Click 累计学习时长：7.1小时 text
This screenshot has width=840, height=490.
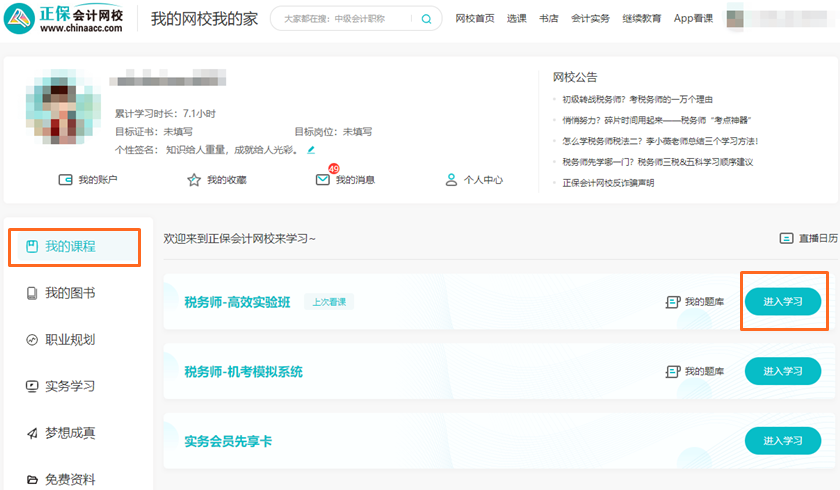click(x=166, y=114)
